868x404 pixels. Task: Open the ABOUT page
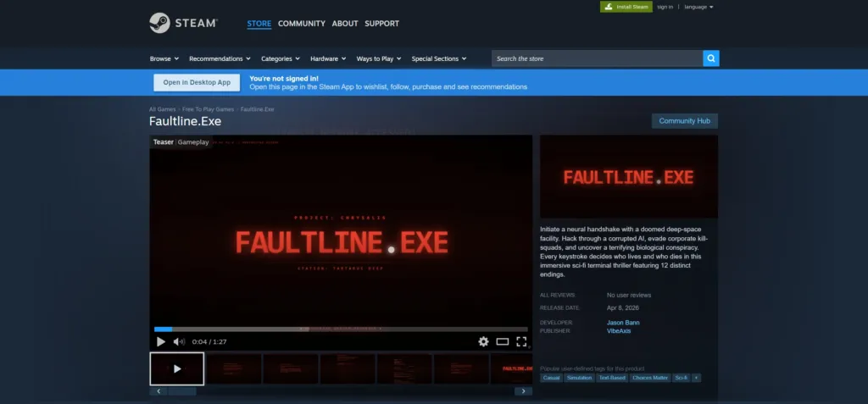345,23
